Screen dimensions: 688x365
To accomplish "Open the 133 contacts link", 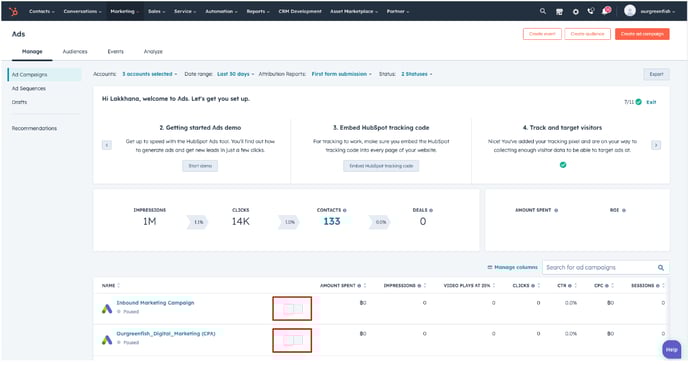I will (x=332, y=222).
